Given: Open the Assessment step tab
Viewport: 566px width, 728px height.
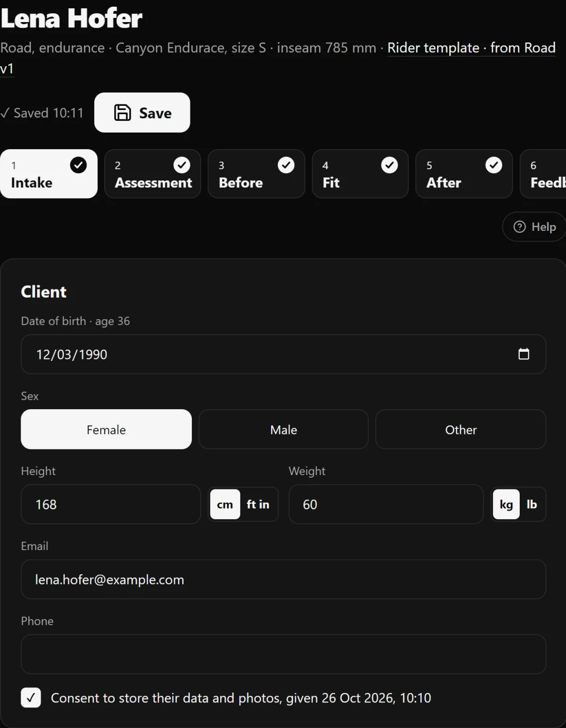Looking at the screenshot, I should 153,174.
